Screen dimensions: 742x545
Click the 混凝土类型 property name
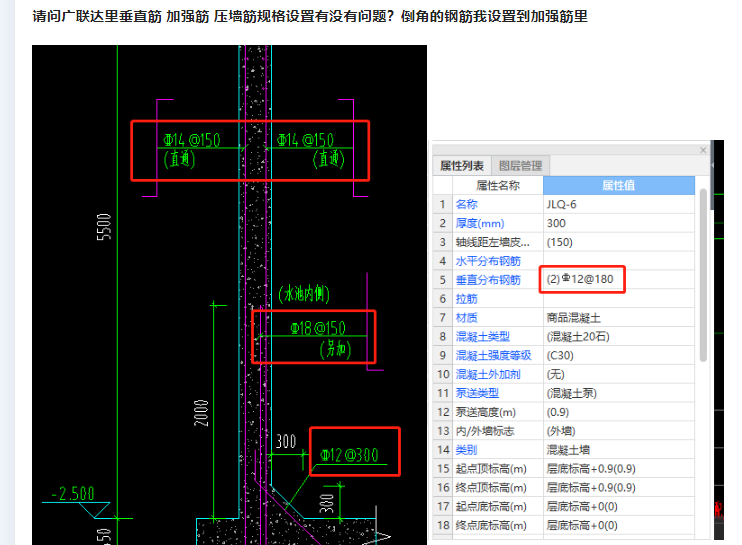483,336
